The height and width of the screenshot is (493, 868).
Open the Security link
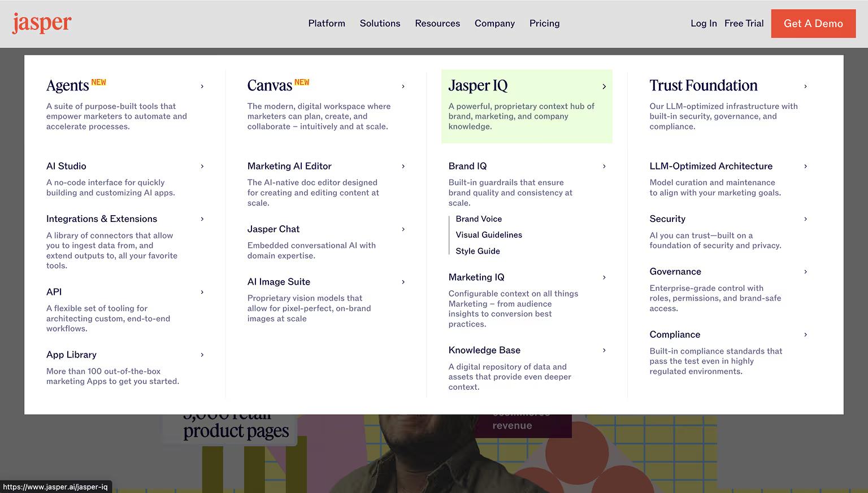[x=667, y=219]
